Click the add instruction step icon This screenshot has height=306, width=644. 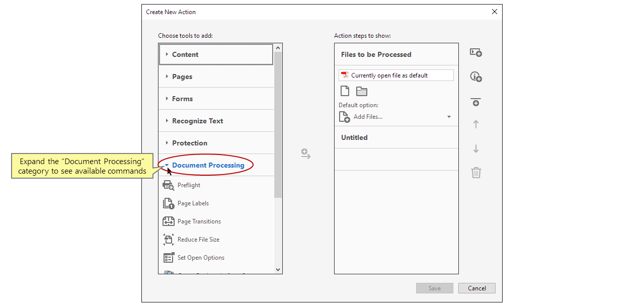(475, 76)
